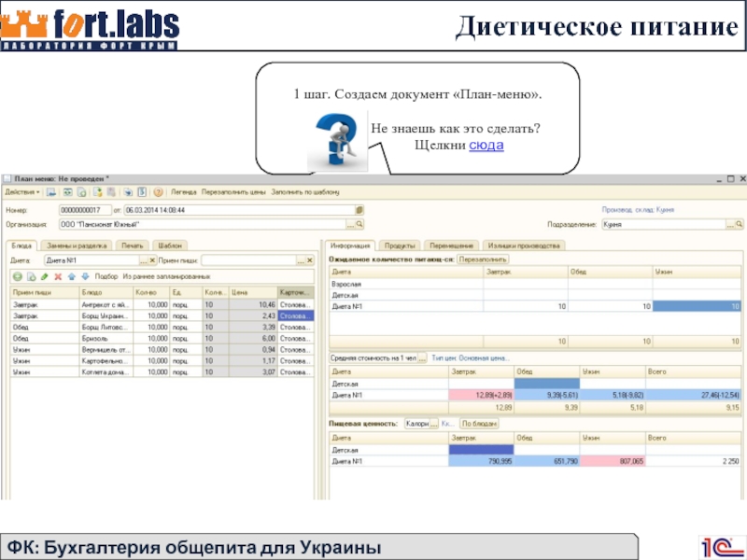Click the greyed-out document icon in the main toolbar
747x560 pixels.
111,192
